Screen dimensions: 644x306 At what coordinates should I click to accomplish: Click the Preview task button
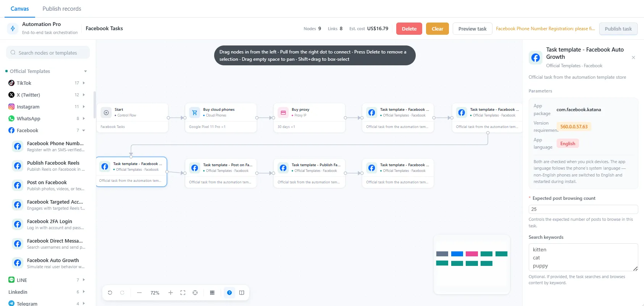472,29
